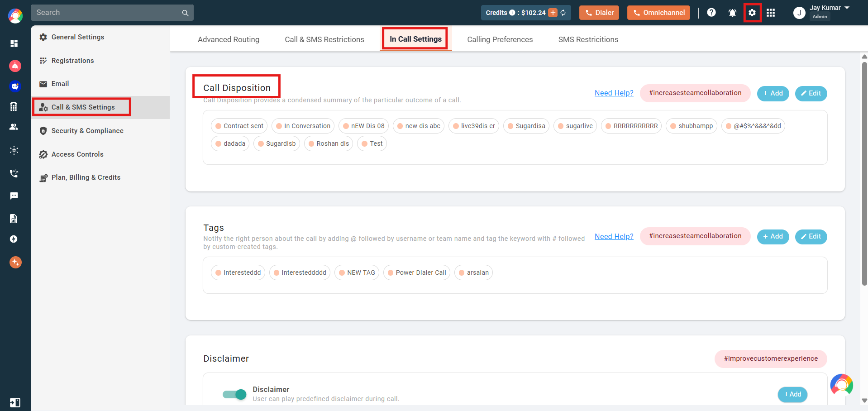Click the notifications bell icon
The width and height of the screenshot is (868, 411).
click(732, 13)
